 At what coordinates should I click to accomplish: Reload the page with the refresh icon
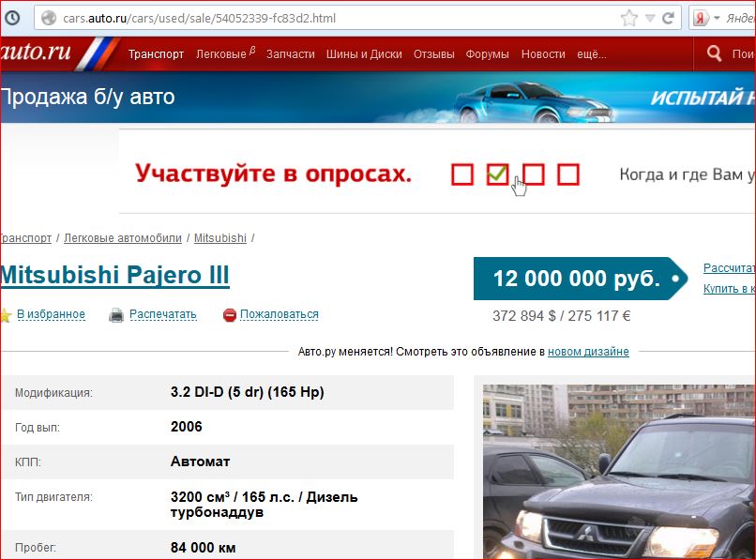click(x=669, y=18)
